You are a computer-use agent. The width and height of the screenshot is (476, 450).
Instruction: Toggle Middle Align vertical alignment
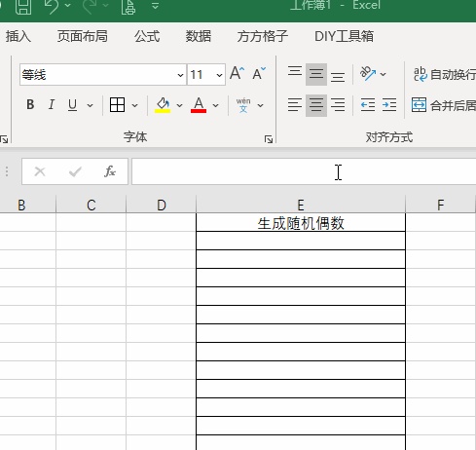(x=316, y=74)
